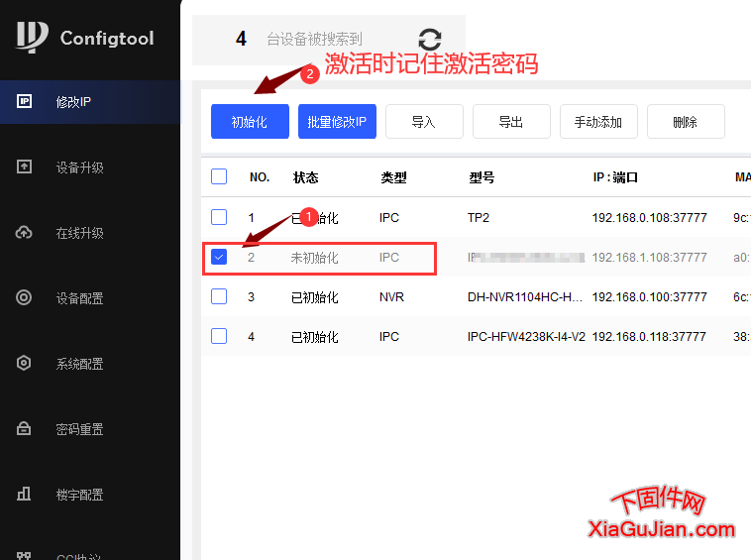Click IP cell 192.168.0.118:37777
751x560 pixels.
[x=649, y=337]
